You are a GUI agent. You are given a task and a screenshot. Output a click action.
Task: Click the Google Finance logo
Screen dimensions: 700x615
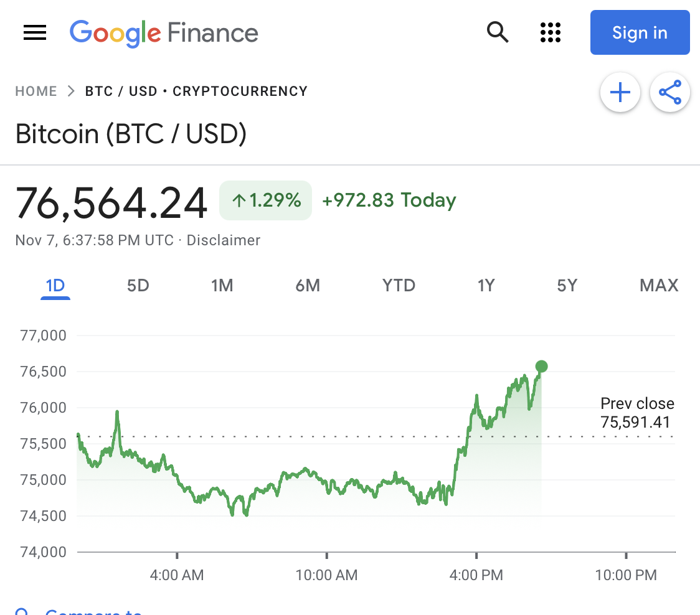tap(164, 33)
